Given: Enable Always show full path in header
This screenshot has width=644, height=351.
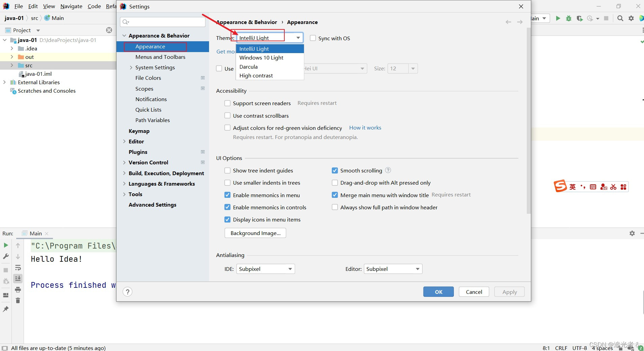Looking at the screenshot, I should point(335,207).
